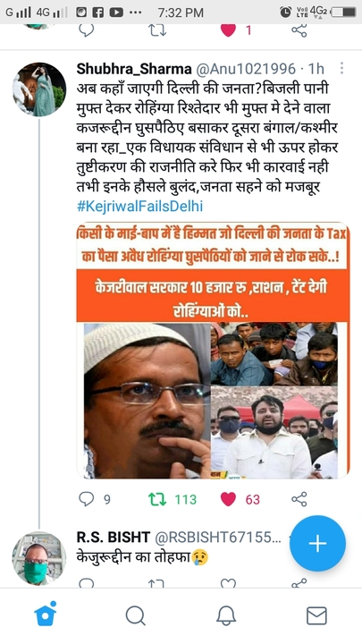This screenshot has width=362, height=644.
Task: Share the top partially visible tweet
Action: tap(299, 30)
